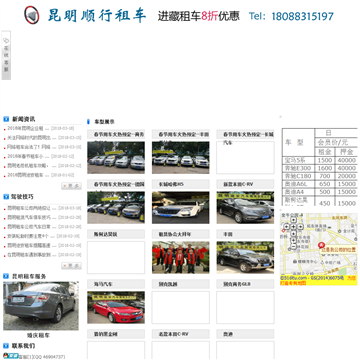The width and height of the screenshot is (360, 360).
Task: Click the icon beside 联系我们 heading
Action: 6,346
